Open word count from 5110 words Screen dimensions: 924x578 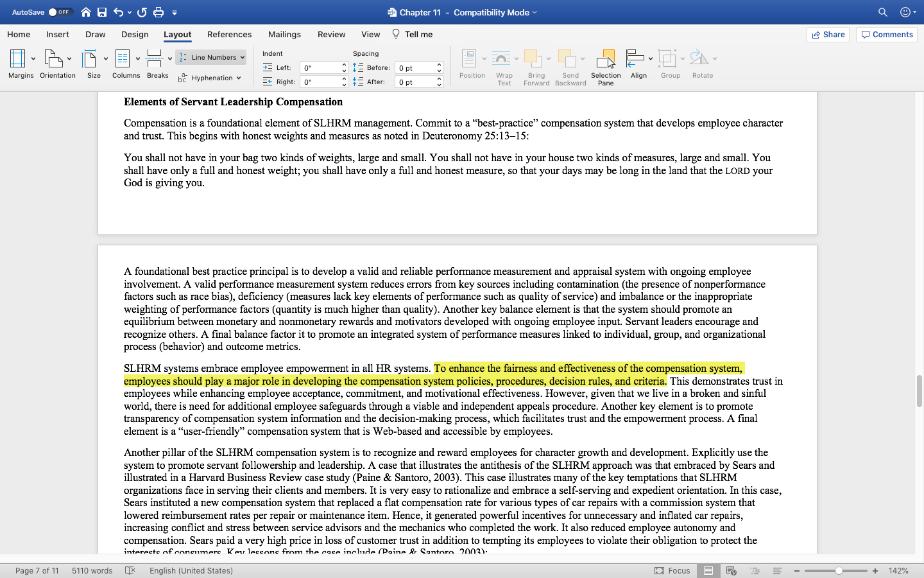[92, 570]
